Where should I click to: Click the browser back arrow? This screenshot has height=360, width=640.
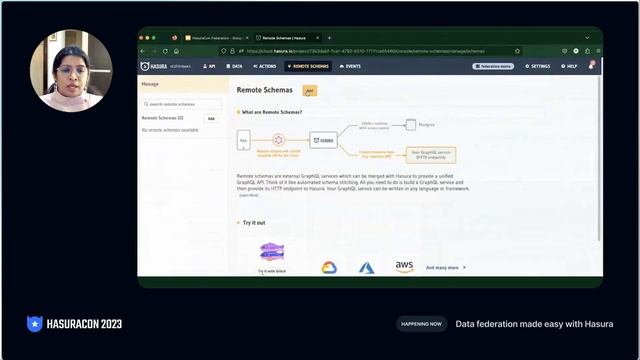tap(142, 51)
